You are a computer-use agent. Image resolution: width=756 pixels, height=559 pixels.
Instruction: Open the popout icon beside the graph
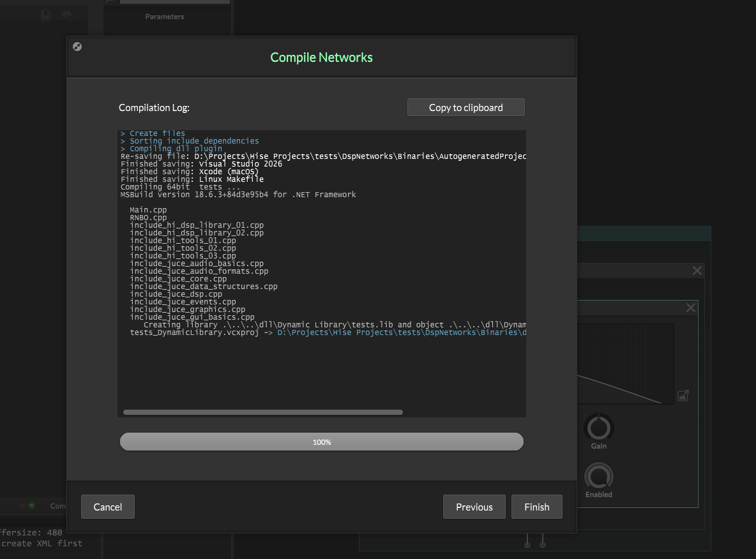(683, 396)
